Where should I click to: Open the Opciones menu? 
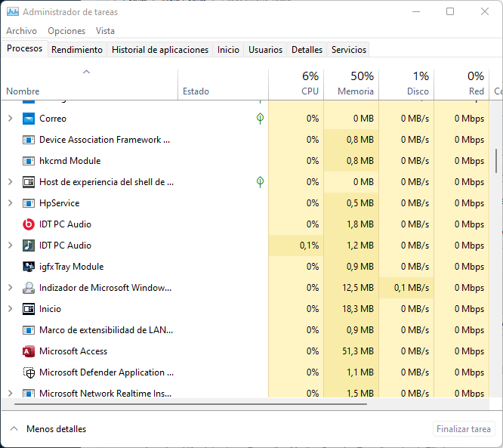pos(66,31)
